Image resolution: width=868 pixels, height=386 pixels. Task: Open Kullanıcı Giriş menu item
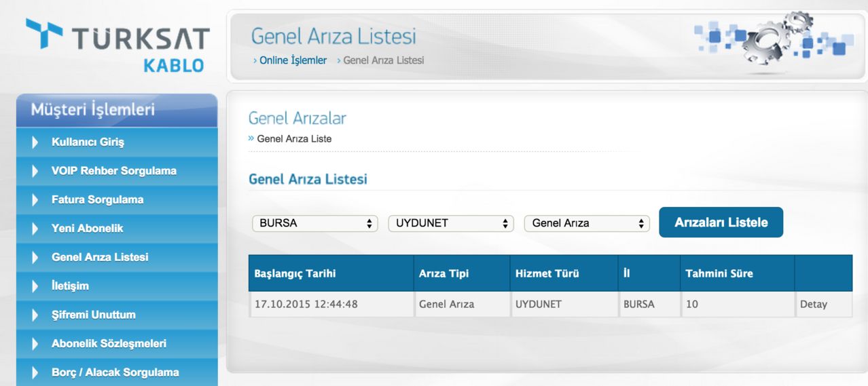click(117, 142)
